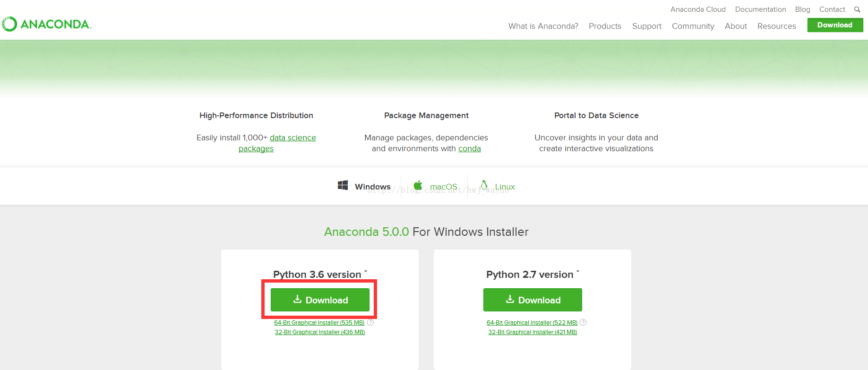
Task: Select the Linux penguin icon
Action: (x=484, y=185)
